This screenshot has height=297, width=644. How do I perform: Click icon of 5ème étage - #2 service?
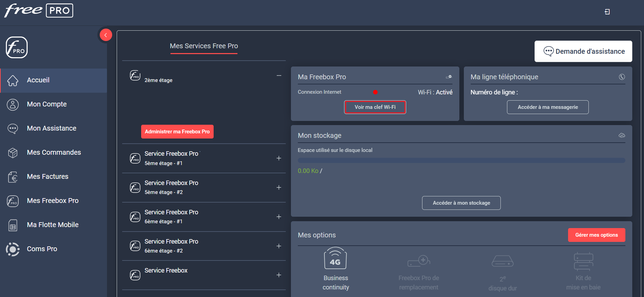[x=135, y=187]
